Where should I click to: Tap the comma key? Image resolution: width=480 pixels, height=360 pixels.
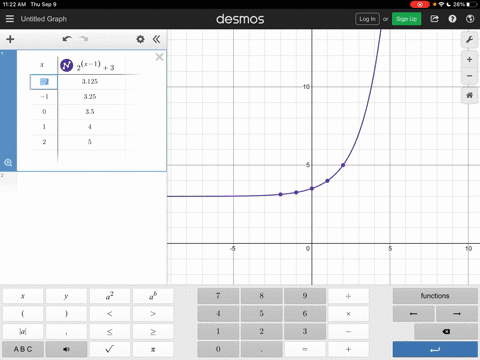click(66, 332)
